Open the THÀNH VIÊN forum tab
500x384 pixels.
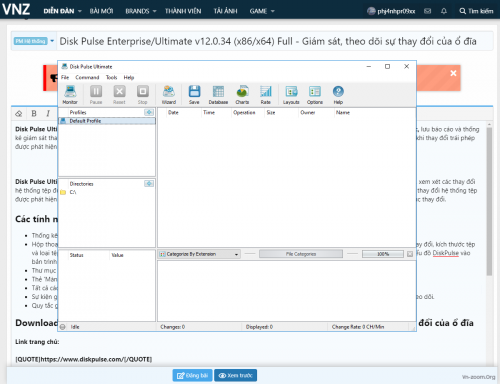point(183,11)
